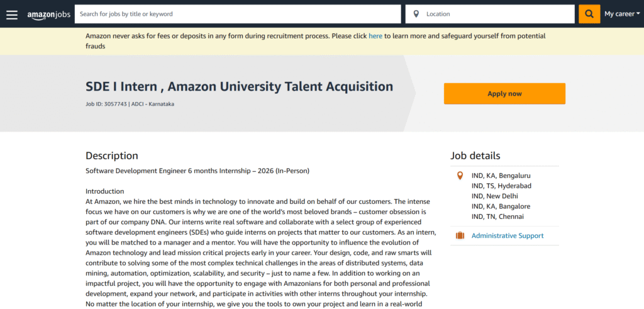Click the Job details section heading
This screenshot has height=309, width=644.
coord(475,155)
